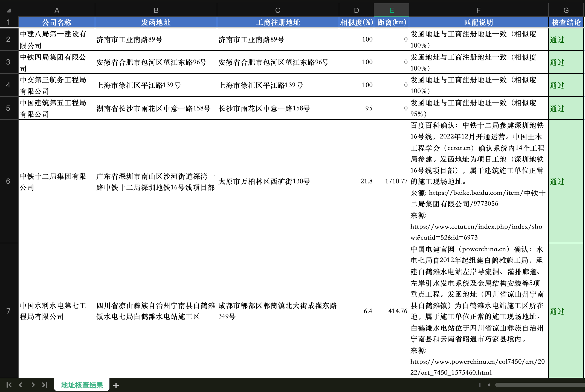Select cell 湖南省长沙市雨花区中意一路158号

156,108
